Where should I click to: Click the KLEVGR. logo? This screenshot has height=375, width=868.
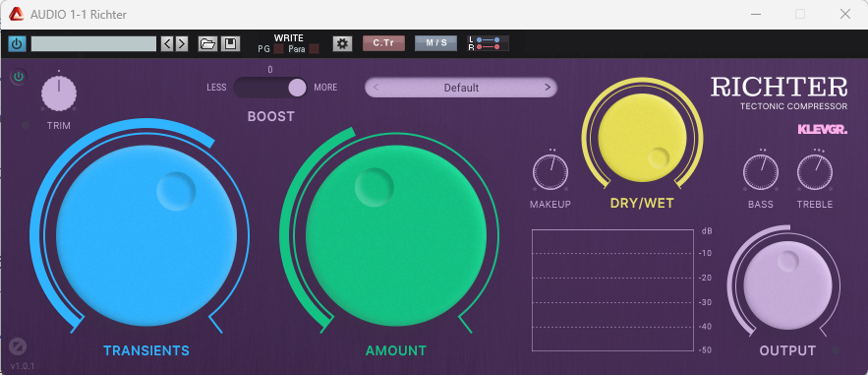coord(823,130)
